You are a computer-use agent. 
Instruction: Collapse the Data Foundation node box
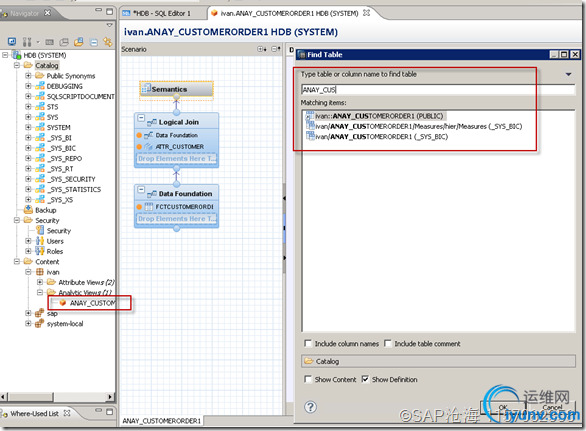coord(141,190)
